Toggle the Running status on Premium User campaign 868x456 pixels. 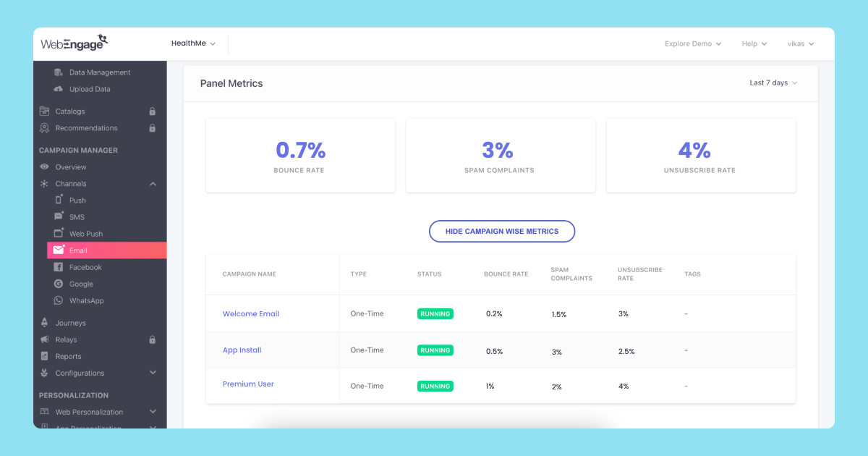tap(435, 386)
